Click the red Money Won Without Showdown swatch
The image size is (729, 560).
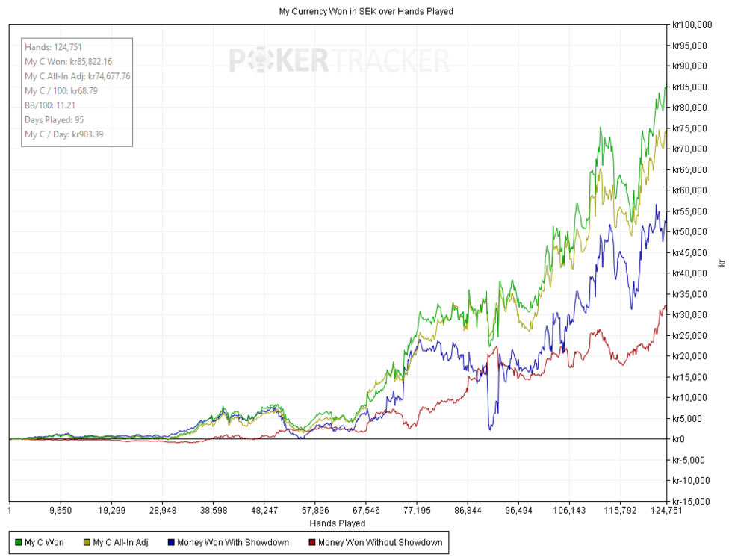point(311,543)
